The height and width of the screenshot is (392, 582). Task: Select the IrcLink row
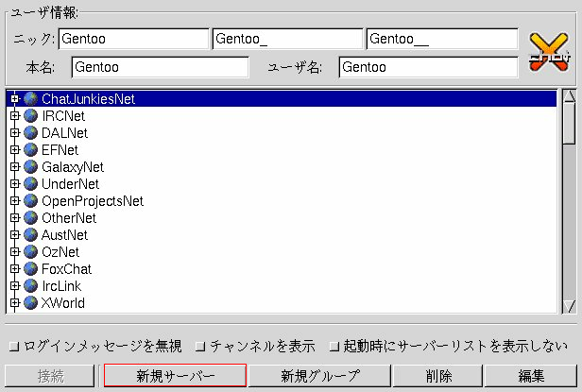click(x=282, y=286)
